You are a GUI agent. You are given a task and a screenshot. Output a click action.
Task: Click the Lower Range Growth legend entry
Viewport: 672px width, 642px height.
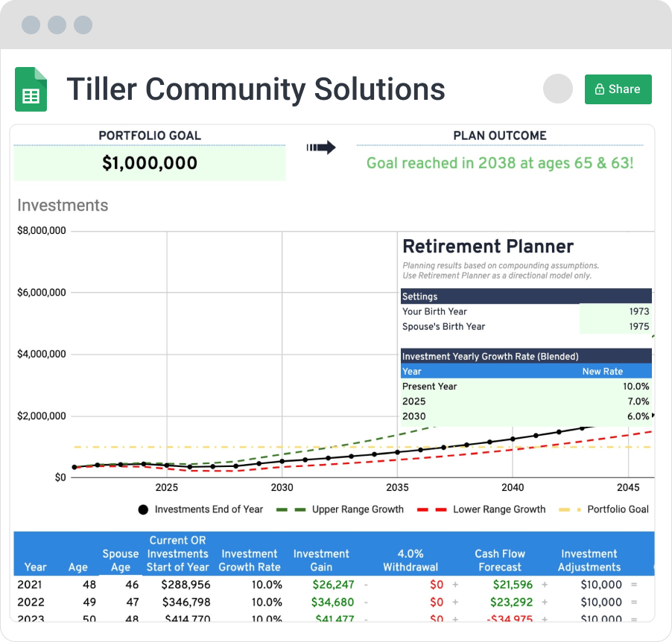click(x=481, y=509)
